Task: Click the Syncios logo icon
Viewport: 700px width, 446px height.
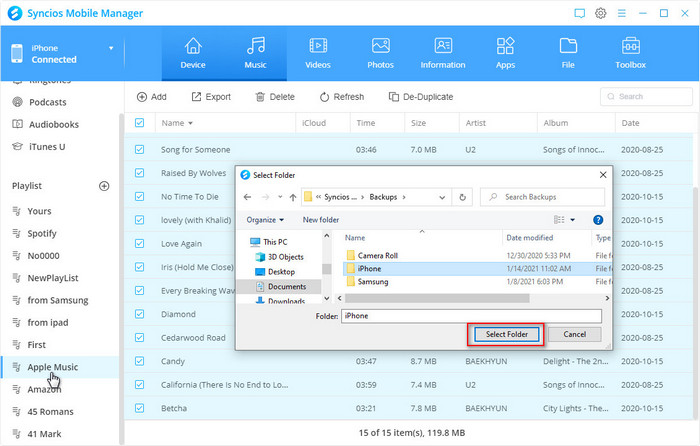Action: point(15,13)
